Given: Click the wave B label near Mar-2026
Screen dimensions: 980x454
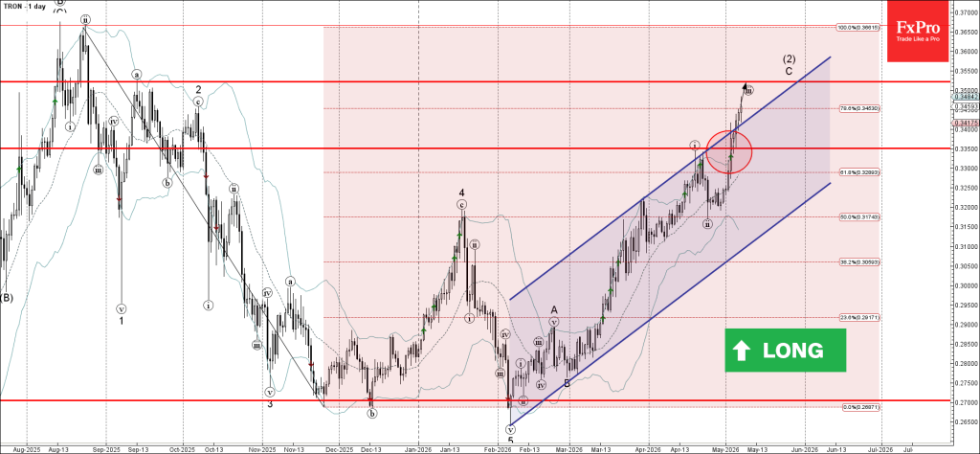Looking at the screenshot, I should point(567,383).
